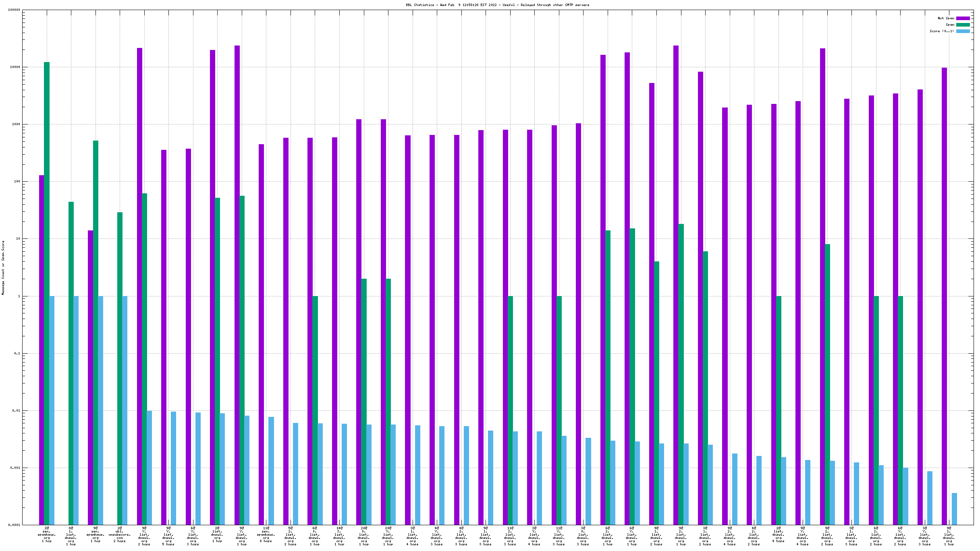Viewport: 980px width, 551px height.
Task: Click the RBL Statistics chart title
Action: click(x=497, y=5)
